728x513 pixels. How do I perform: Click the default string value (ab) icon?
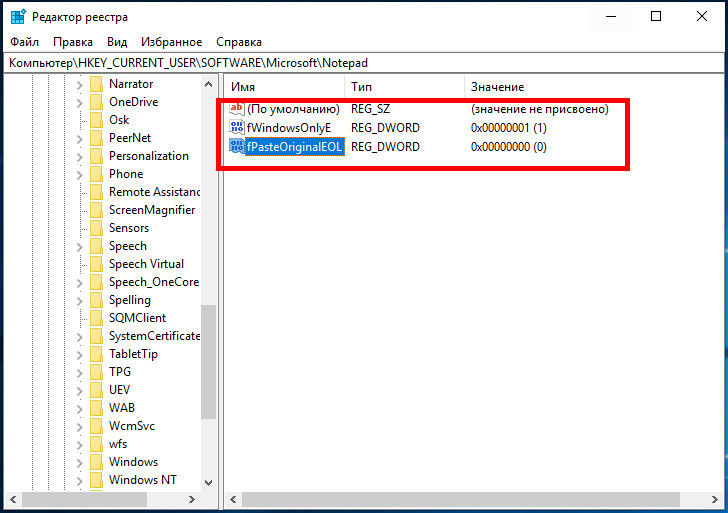click(x=237, y=108)
